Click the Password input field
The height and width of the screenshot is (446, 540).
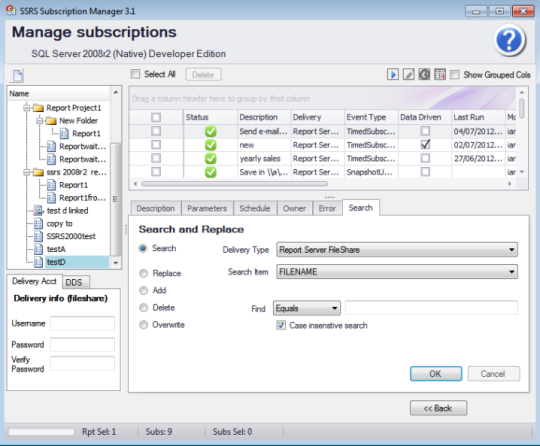[82, 344]
